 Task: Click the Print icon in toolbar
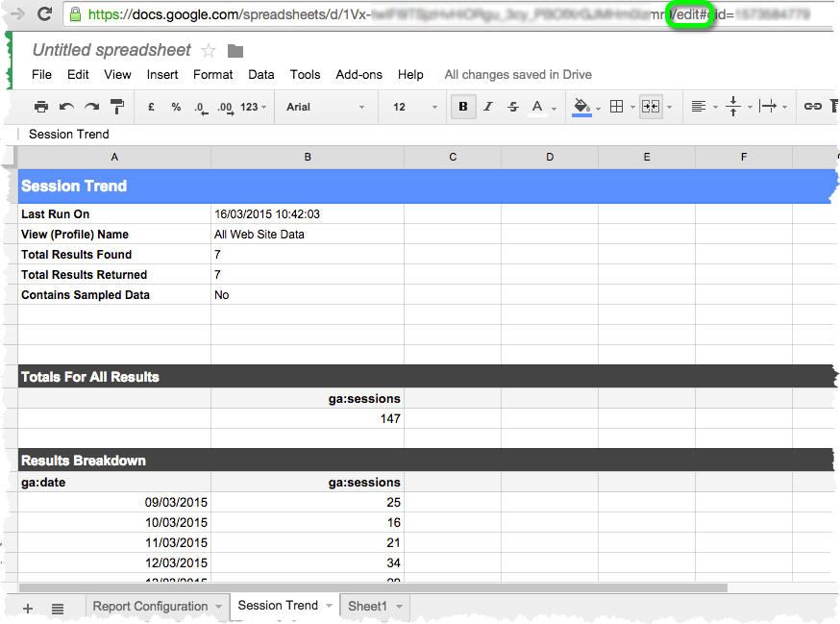click(x=41, y=107)
